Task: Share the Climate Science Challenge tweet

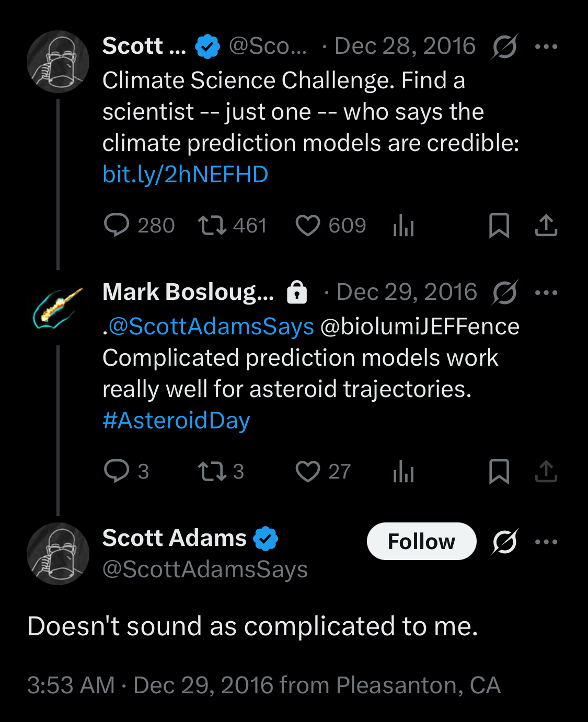Action: click(546, 226)
